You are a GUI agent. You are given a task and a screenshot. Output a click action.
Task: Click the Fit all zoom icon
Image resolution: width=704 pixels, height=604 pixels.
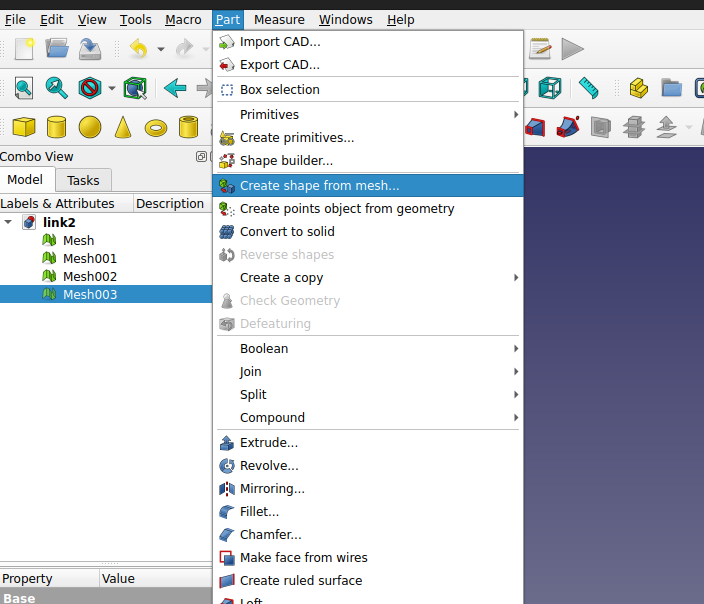(x=23, y=88)
